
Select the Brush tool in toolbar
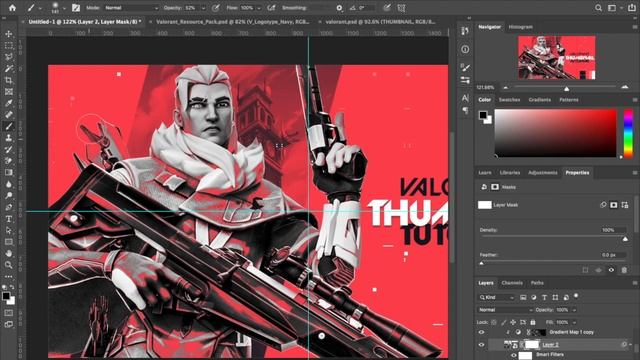[9, 127]
